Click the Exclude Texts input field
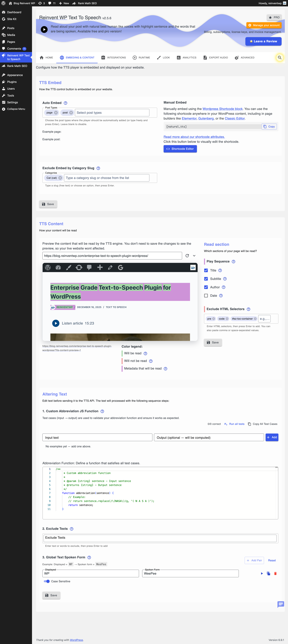This screenshot has height=644, width=288. [x=160, y=538]
